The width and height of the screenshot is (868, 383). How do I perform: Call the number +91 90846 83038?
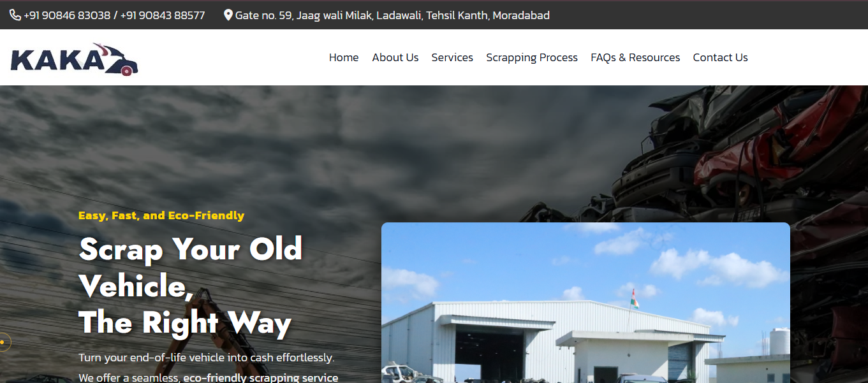(67, 15)
